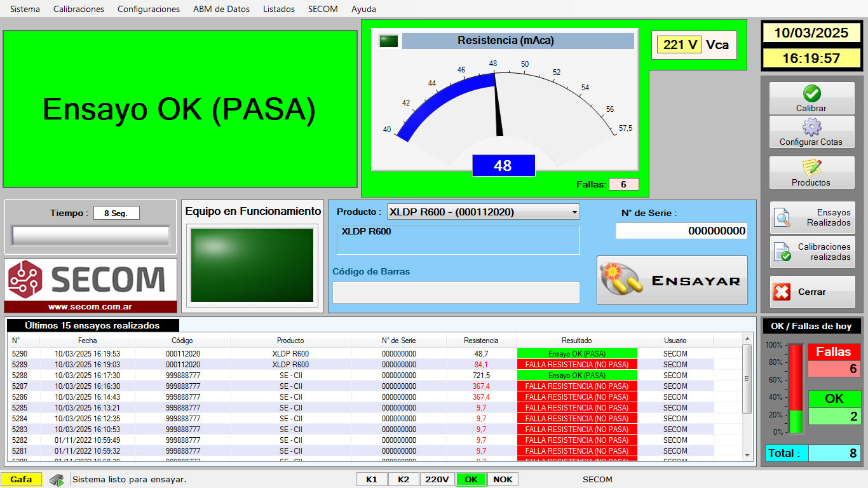Expand the Producto dropdown list
Image resolution: width=868 pixels, height=488 pixels.
pos(574,212)
